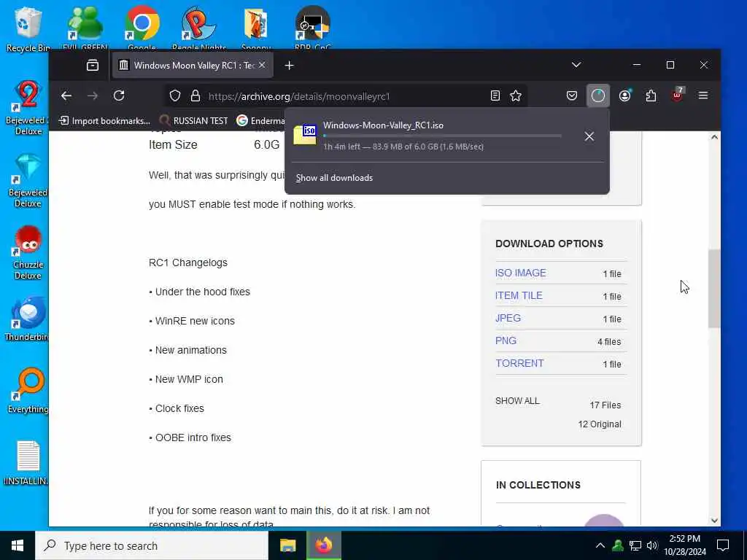Click the green user tray icon
Screen dimensions: 747x560
coord(618,545)
